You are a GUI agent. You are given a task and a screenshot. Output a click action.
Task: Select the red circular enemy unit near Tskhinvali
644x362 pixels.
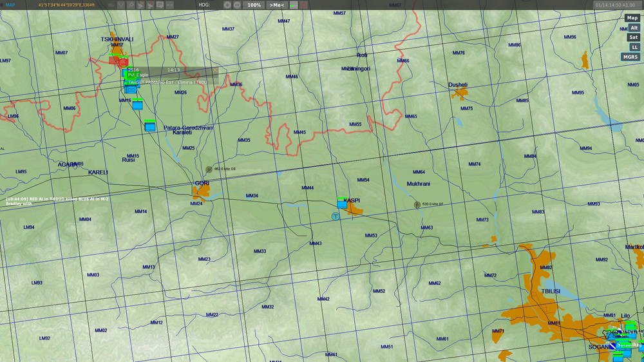(123, 62)
